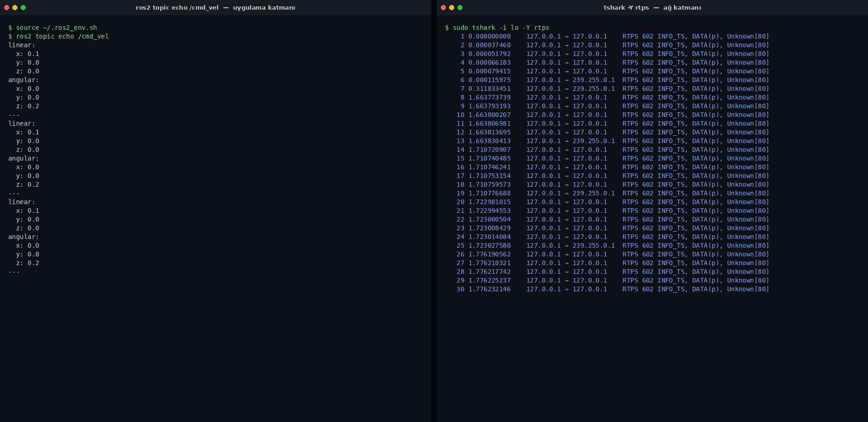Click 'x: 0.1' in the second message

tap(28, 132)
